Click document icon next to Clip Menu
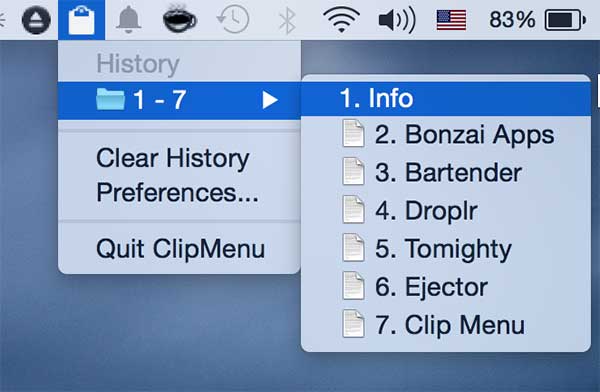600x392 pixels. coord(353,324)
